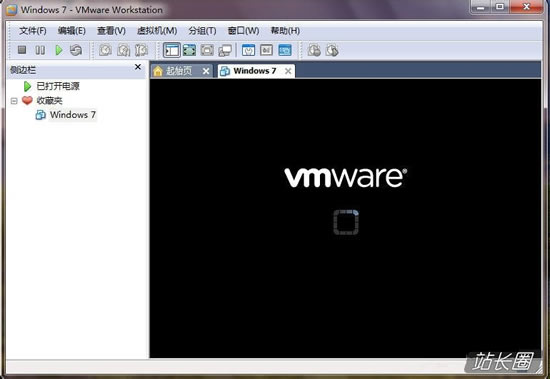Click the heart icon beside 收藏夹
Viewport: 550px width, 379px height.
(x=27, y=100)
